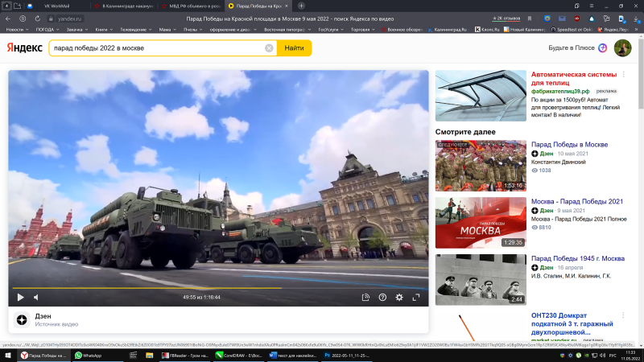Expand the Торговля bookmarks folder
644x362 pixels.
tap(363, 29)
